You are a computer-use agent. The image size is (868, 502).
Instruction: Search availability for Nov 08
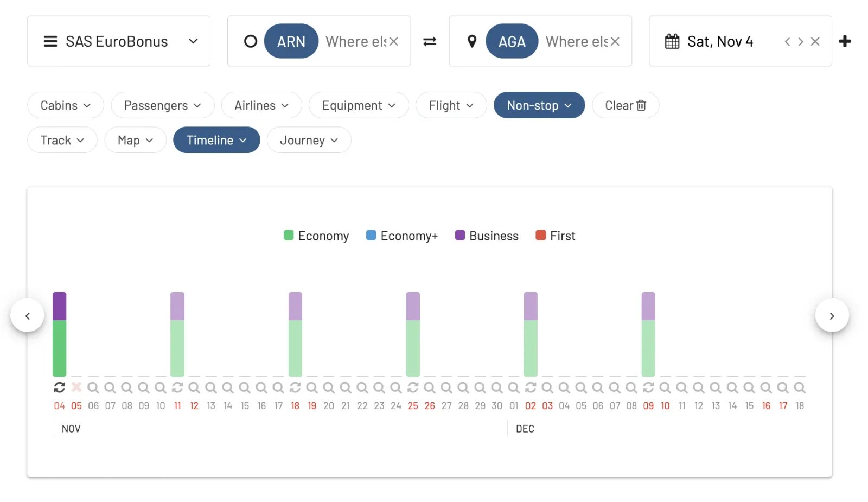[x=127, y=387]
